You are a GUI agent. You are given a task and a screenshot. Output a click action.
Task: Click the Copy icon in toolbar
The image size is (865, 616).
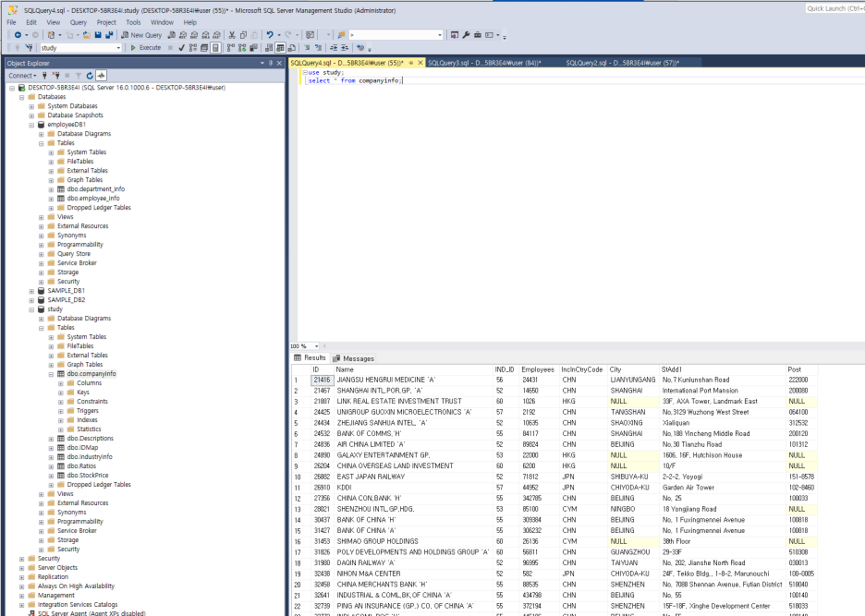click(243, 35)
